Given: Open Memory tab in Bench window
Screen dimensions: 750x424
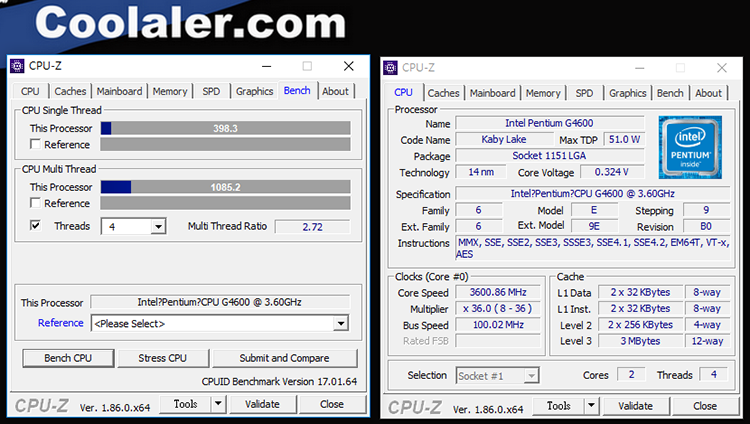Looking at the screenshot, I should tap(170, 91).
